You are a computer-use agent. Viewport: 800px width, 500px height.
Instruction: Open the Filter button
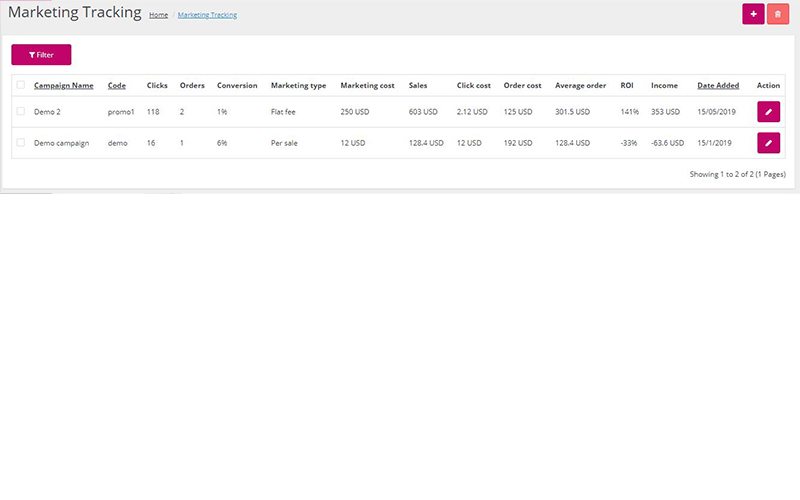click(41, 55)
